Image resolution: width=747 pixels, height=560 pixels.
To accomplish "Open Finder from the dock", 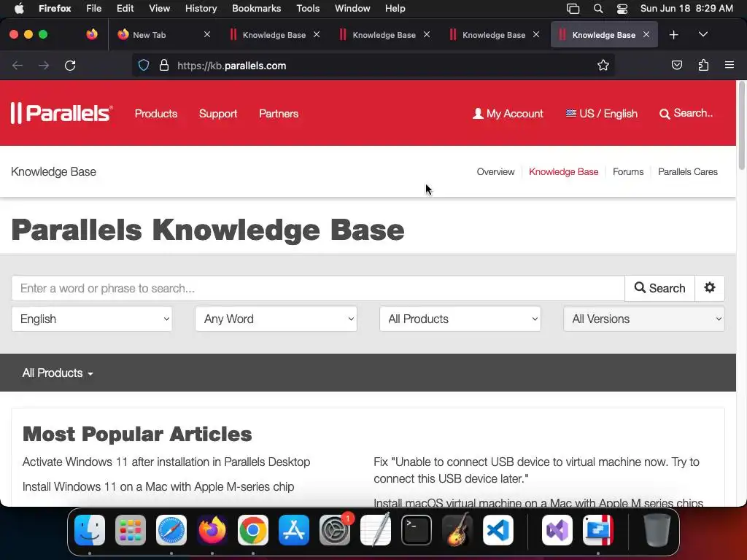I will tap(90, 530).
